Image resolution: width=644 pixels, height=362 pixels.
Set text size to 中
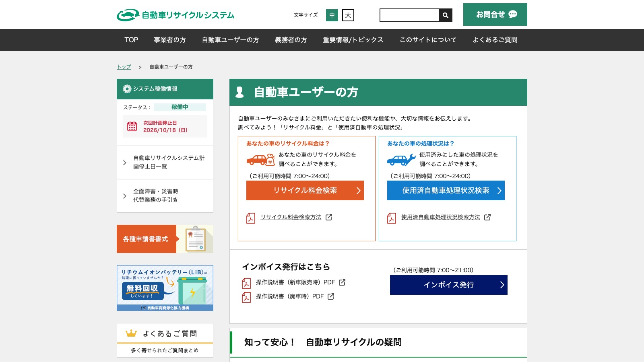point(332,15)
